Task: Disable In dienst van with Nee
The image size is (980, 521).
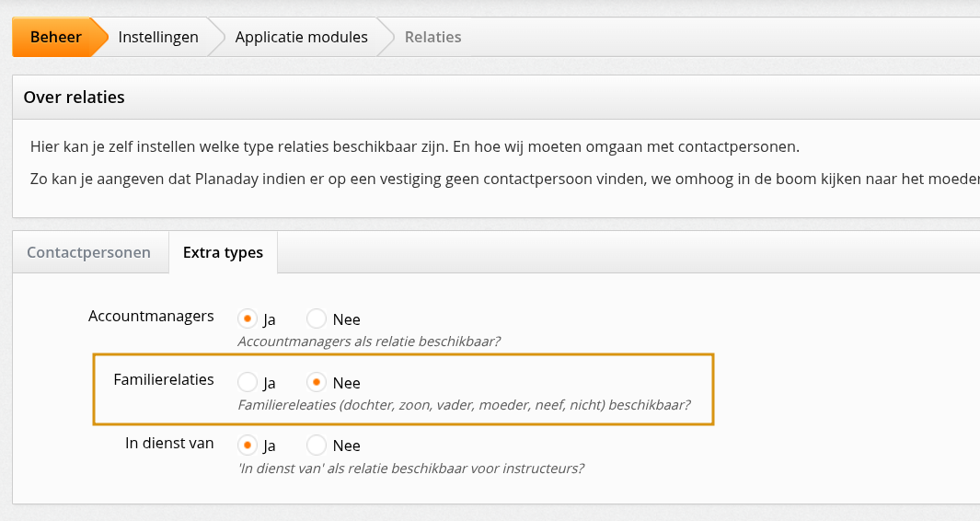Action: point(317,446)
